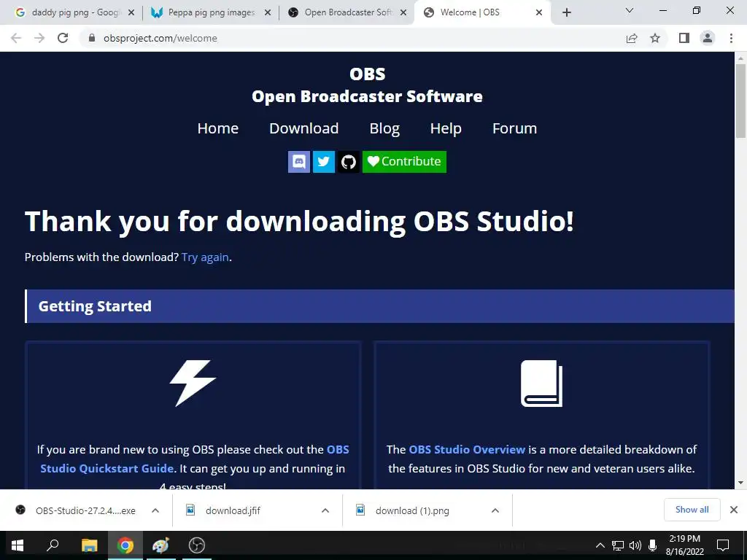Viewport: 747px width, 560px height.
Task: Click the page vertical scrollbar thumb
Action: (740, 100)
